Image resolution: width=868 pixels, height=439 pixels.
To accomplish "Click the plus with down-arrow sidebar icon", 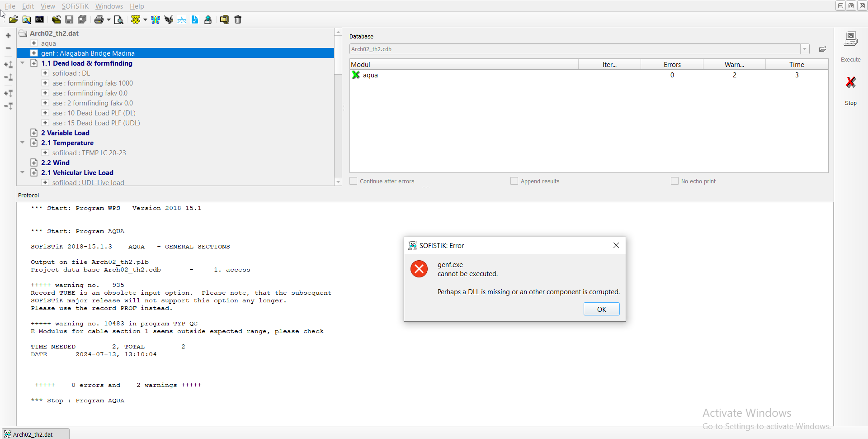I will [x=8, y=93].
